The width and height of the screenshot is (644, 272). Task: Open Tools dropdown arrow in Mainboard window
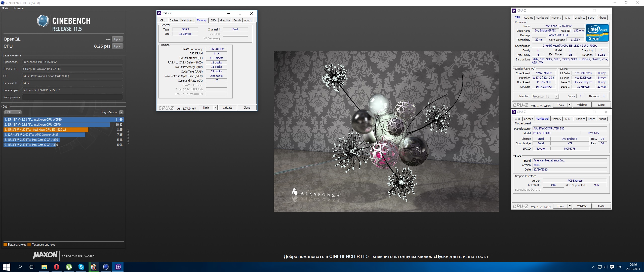[x=570, y=206]
